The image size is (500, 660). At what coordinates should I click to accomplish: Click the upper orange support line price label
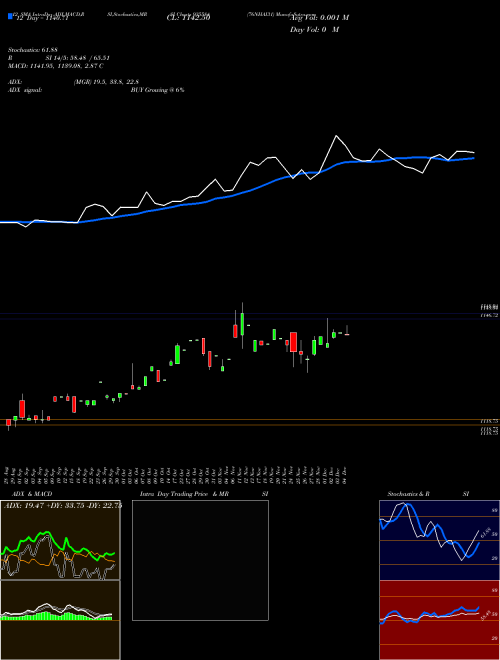(489, 420)
